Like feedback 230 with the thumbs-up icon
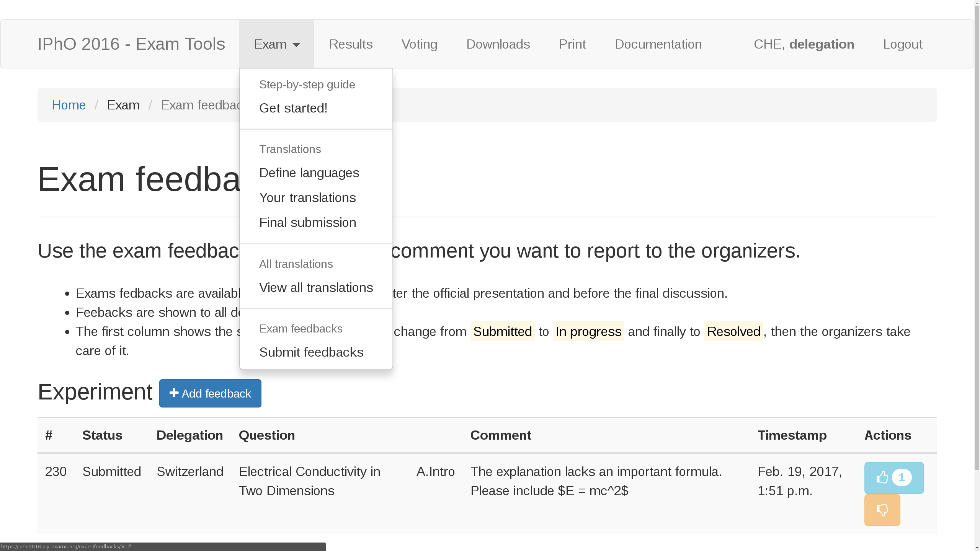Image resolution: width=980 pixels, height=551 pixels. [x=882, y=478]
